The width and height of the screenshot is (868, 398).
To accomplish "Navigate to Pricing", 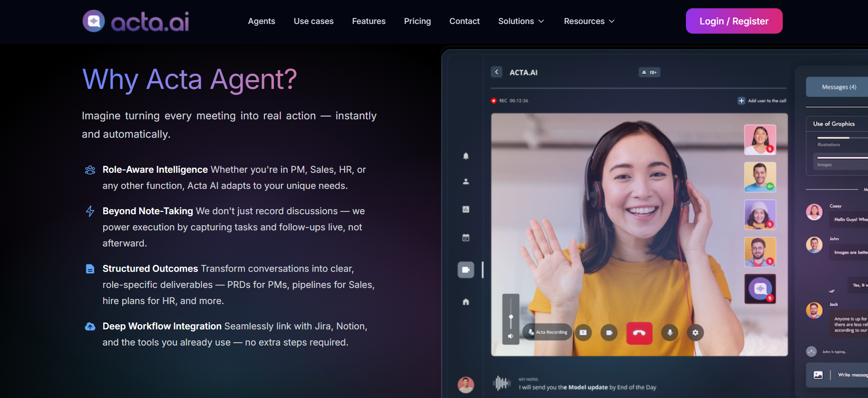I will coord(417,21).
